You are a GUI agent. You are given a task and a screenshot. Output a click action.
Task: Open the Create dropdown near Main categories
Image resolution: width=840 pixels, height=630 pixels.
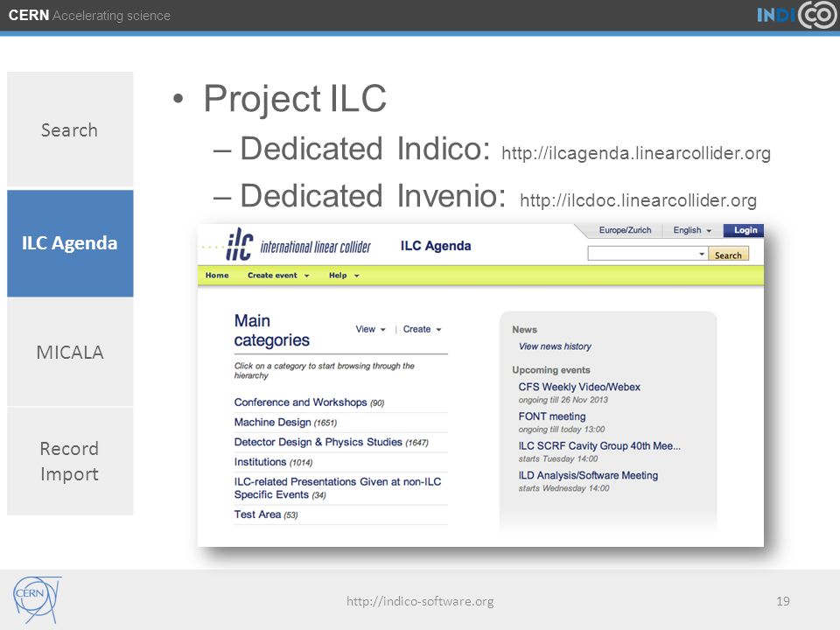pos(422,329)
